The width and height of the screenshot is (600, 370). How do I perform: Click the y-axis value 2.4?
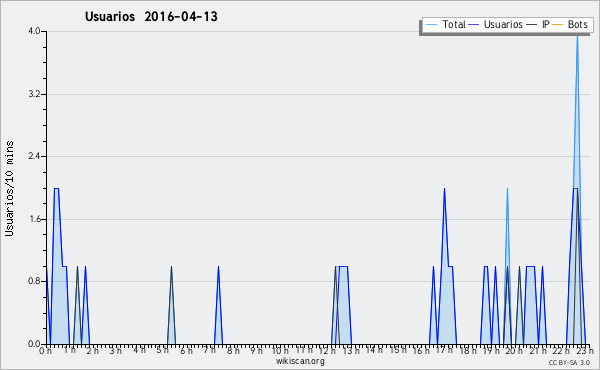point(34,156)
